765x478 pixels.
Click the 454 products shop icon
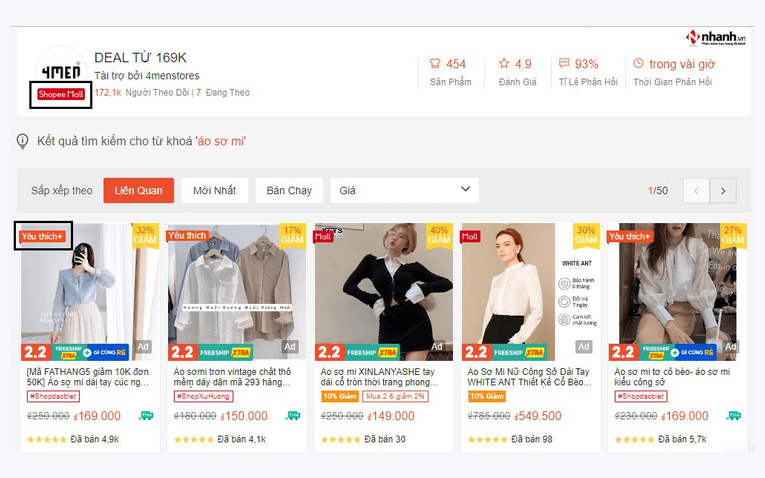click(435, 63)
